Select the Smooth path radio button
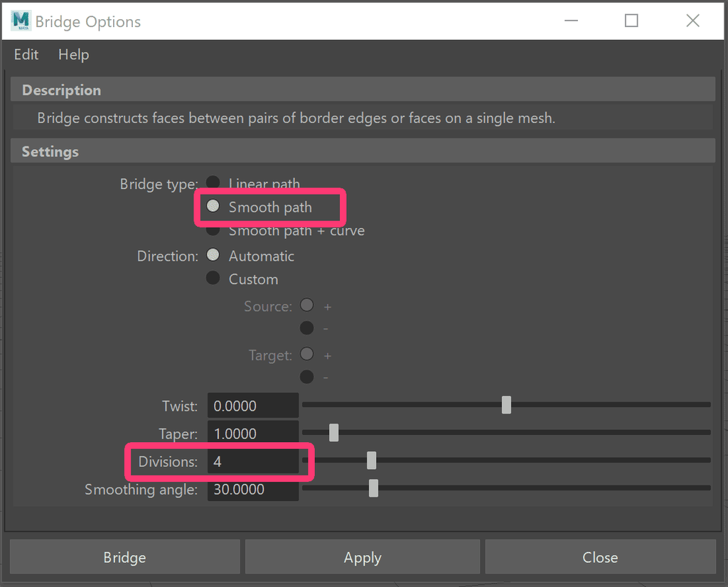Viewport: 728px width, 587px height. click(x=213, y=206)
